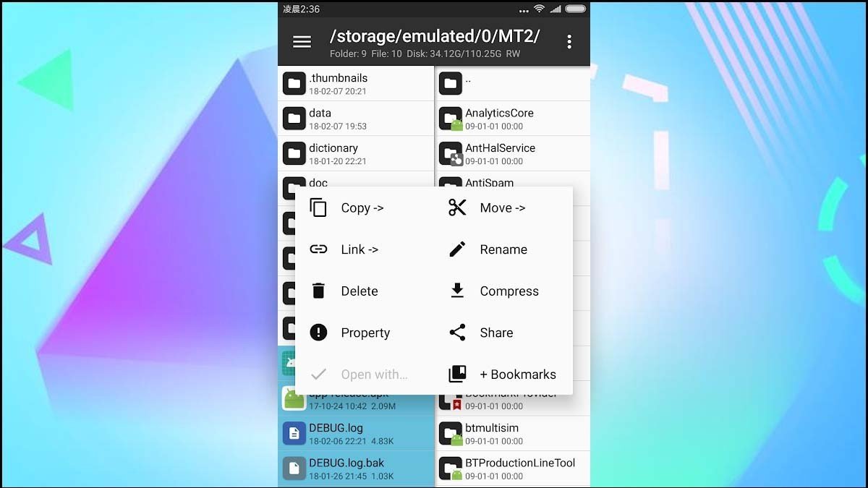Go to parent directory ".." entry
Viewport: 868px width, 488px height.
[512, 83]
